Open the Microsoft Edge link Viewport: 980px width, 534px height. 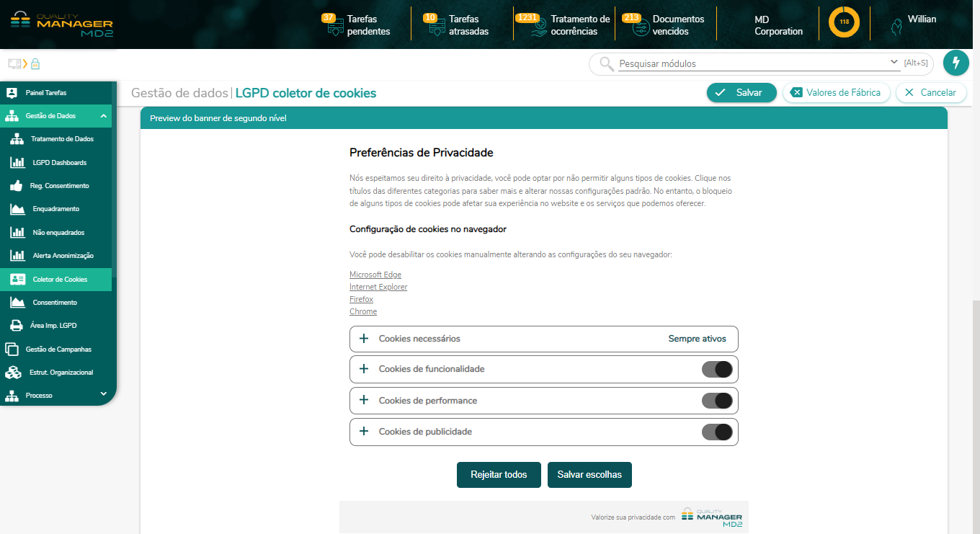coord(375,275)
